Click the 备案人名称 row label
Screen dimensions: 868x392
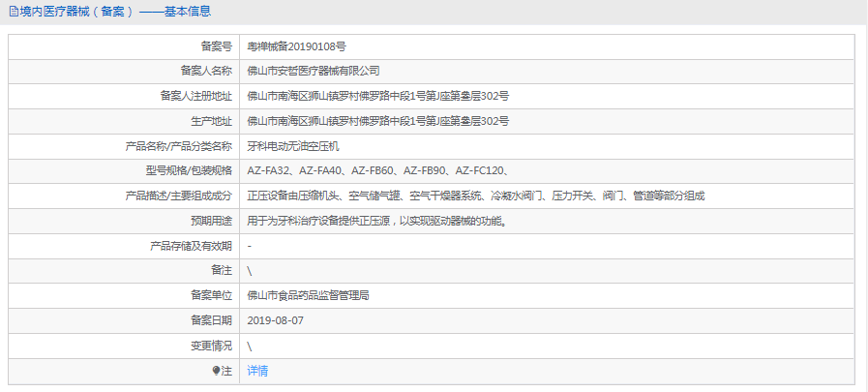[206, 71]
